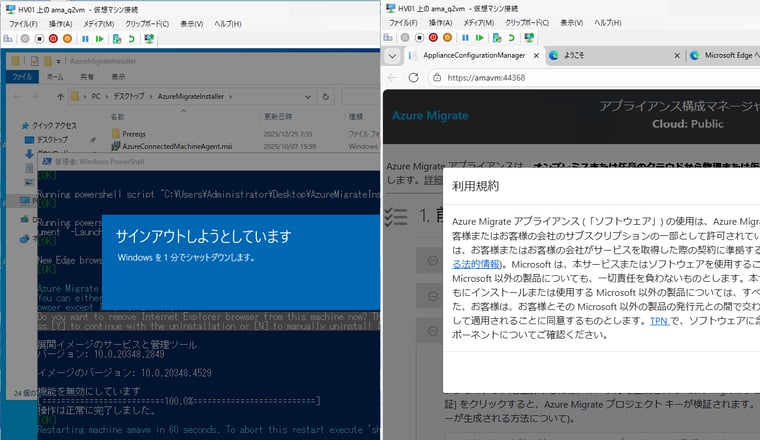760x440 pixels.
Task: Click 更新日時 column header in Explorer
Action: click(278, 117)
